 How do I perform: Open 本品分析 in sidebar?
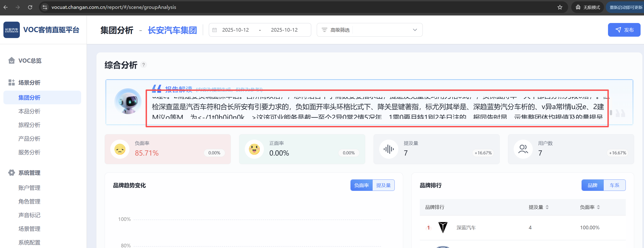tap(29, 111)
